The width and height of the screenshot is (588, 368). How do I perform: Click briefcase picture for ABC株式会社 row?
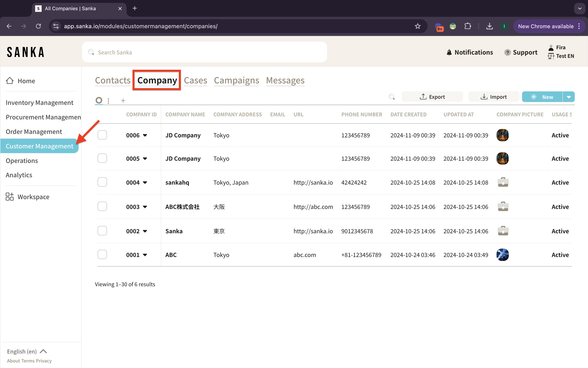[503, 206]
